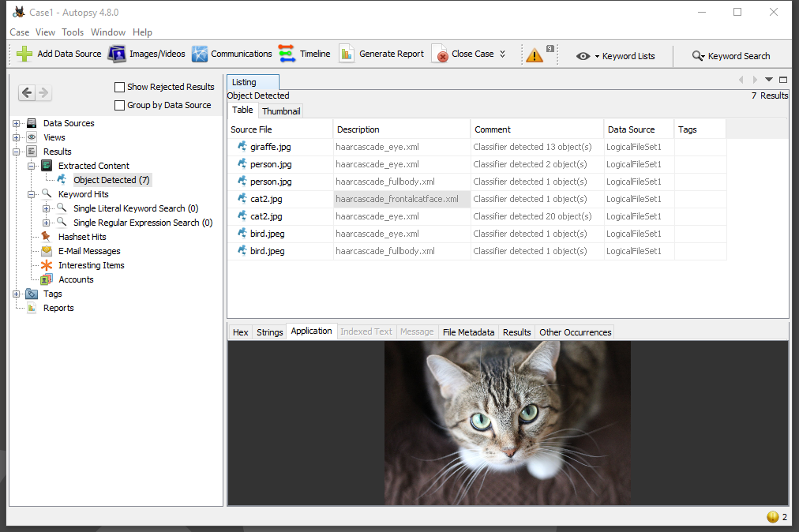Enable Show Rejected Results
The height and width of the screenshot is (532, 799).
(x=119, y=87)
